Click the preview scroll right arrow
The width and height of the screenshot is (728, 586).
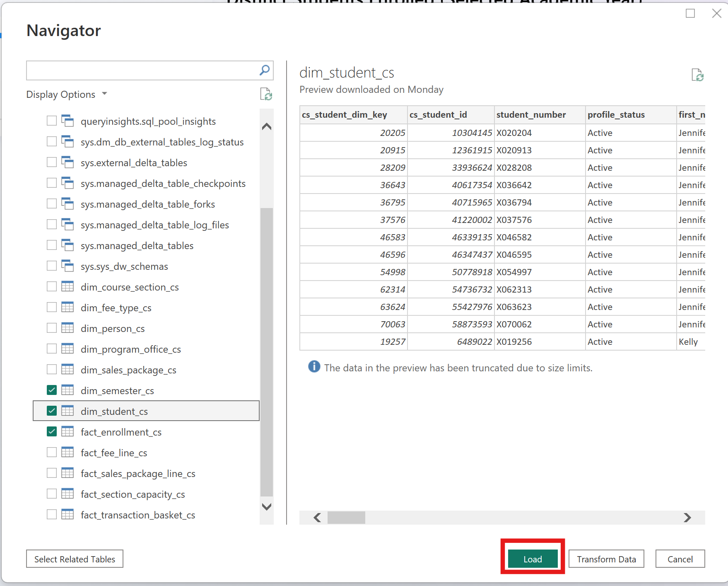click(687, 518)
